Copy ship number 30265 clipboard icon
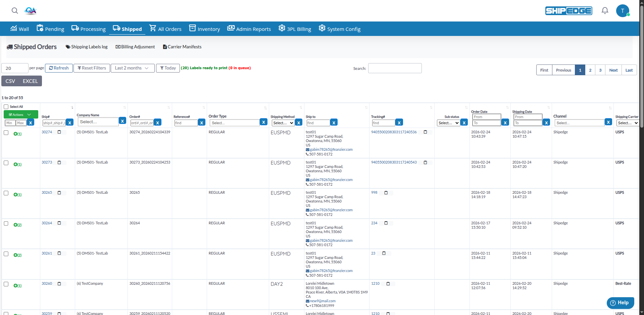This screenshot has width=644, height=315. coord(59,193)
